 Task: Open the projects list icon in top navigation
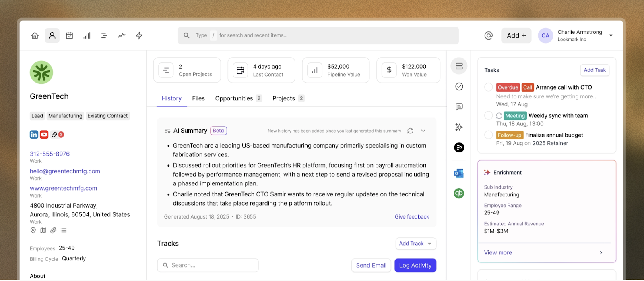104,35
